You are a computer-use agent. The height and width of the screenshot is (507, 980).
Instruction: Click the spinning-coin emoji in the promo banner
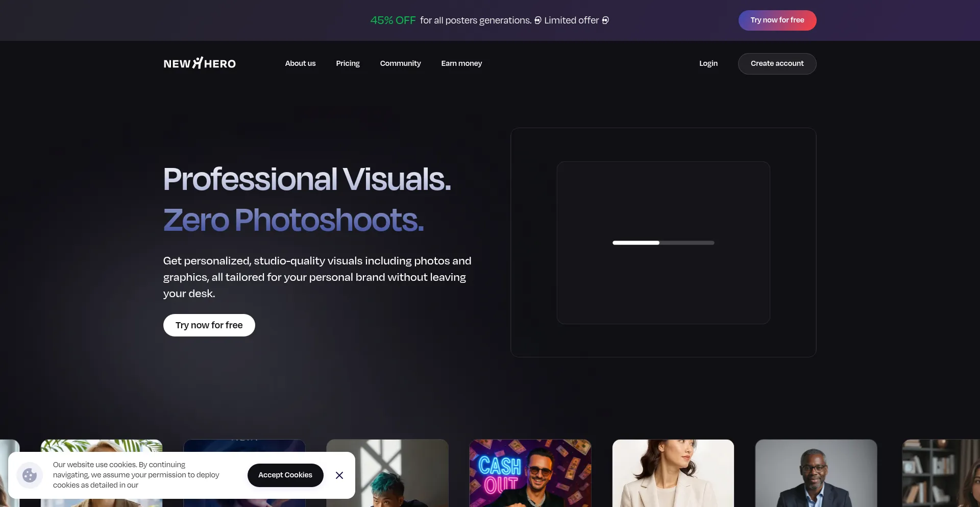(x=538, y=20)
